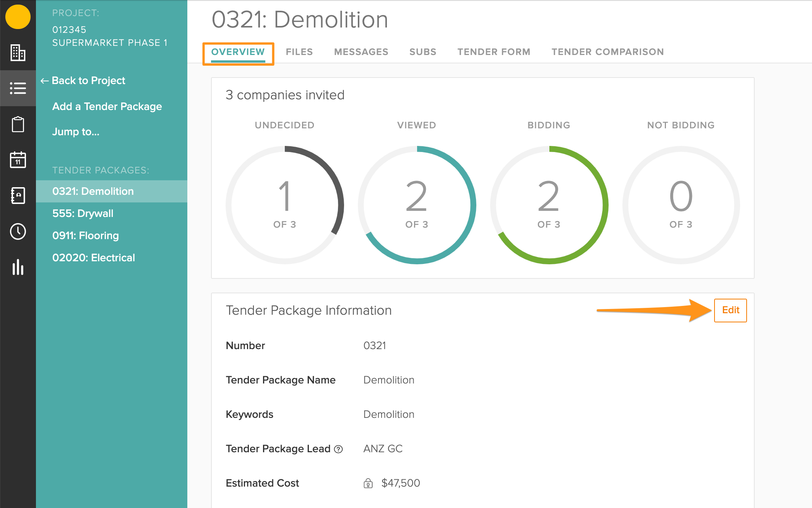812x508 pixels.
Task: Open the building/company icon in sidebar
Action: (18, 53)
